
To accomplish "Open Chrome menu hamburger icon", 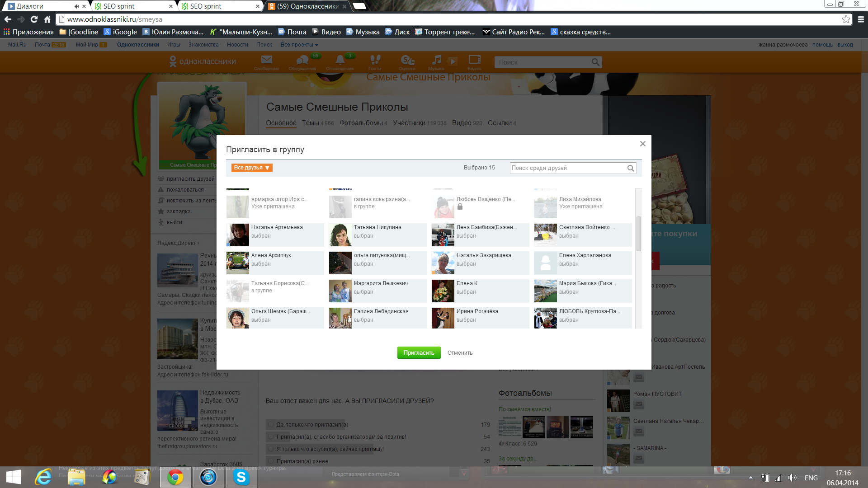I will point(861,19).
